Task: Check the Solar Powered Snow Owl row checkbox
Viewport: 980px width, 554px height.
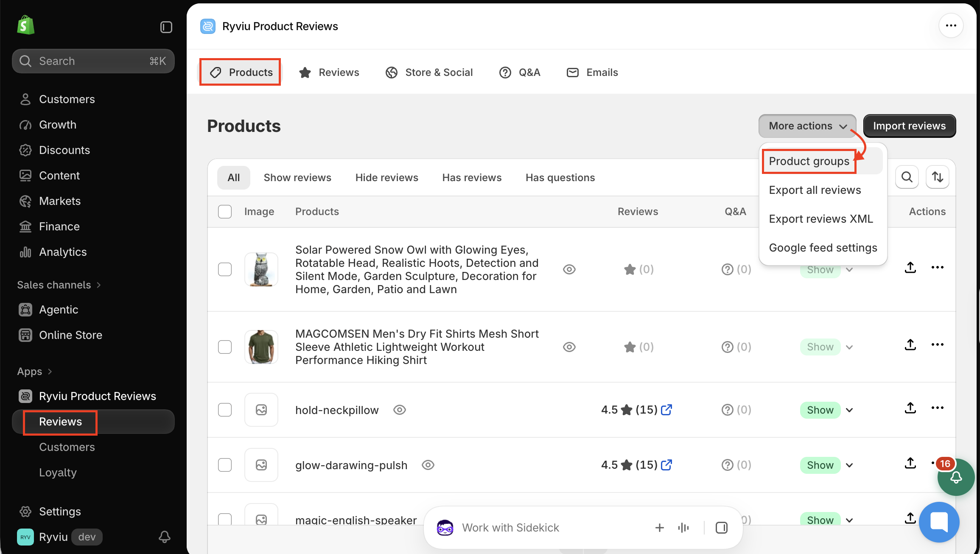Action: 225,269
